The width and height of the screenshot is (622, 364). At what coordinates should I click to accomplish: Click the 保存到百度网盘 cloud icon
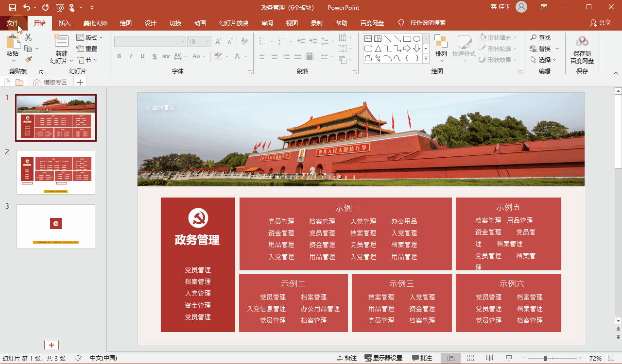point(582,42)
